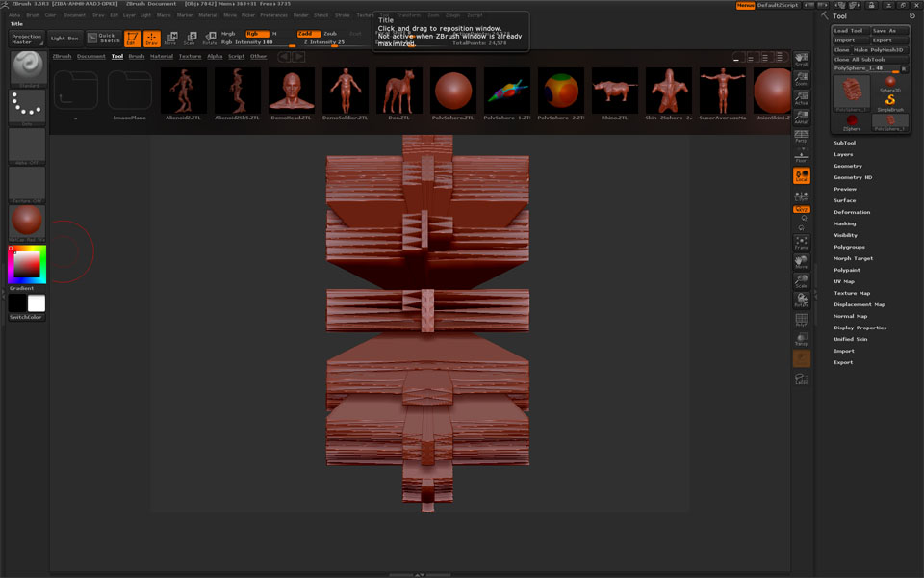The image size is (924, 578).
Task: Click the Lasso selection icon
Action: 802,378
